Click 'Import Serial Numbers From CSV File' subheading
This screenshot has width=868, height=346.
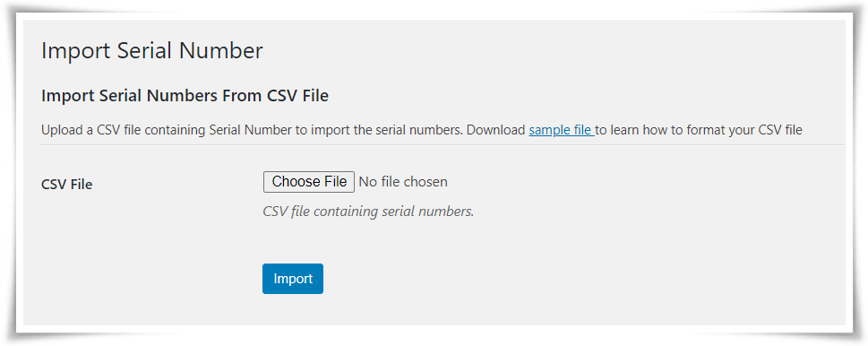tap(185, 96)
